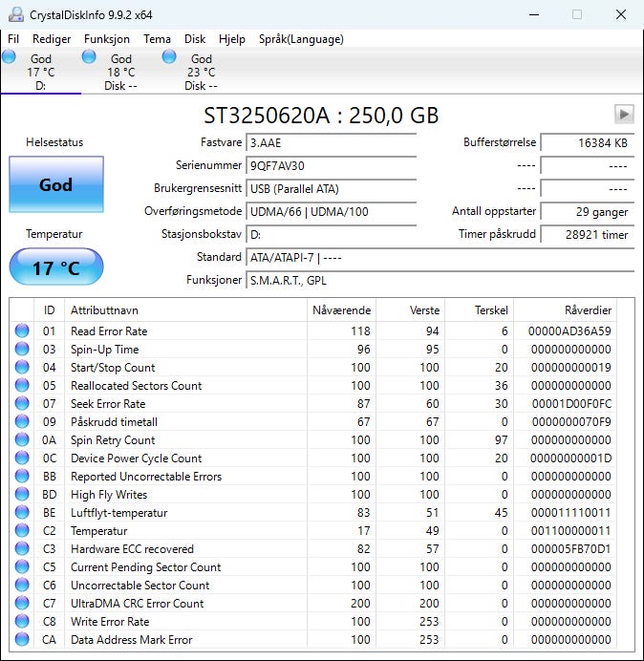Click status orb for Write Error Rate
644x661 pixels.
pos(22,621)
